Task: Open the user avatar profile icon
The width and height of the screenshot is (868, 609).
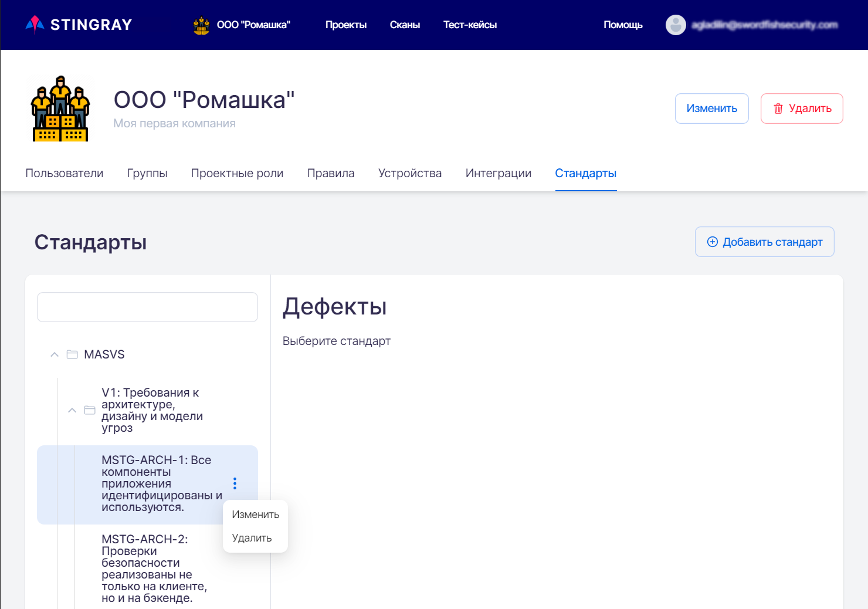Action: 676,25
